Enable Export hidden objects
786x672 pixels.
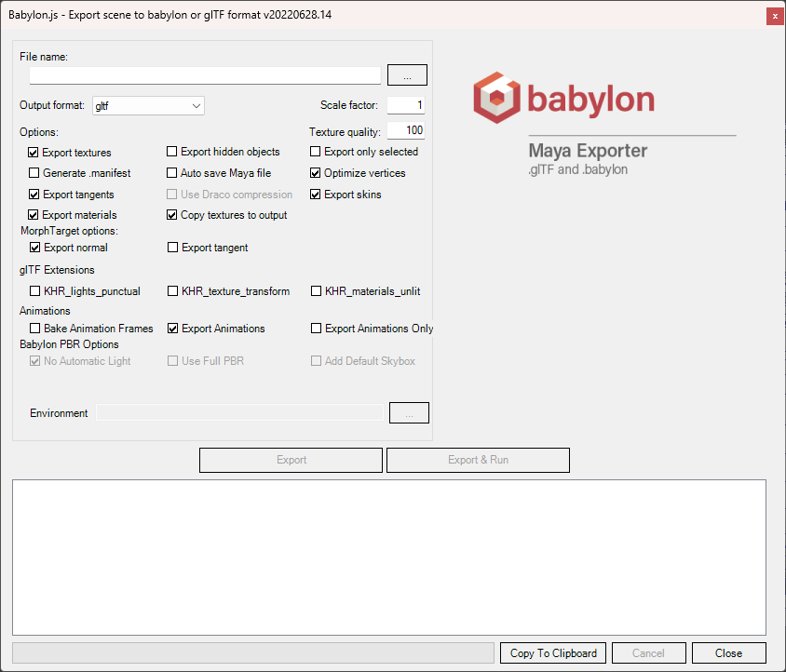(171, 152)
